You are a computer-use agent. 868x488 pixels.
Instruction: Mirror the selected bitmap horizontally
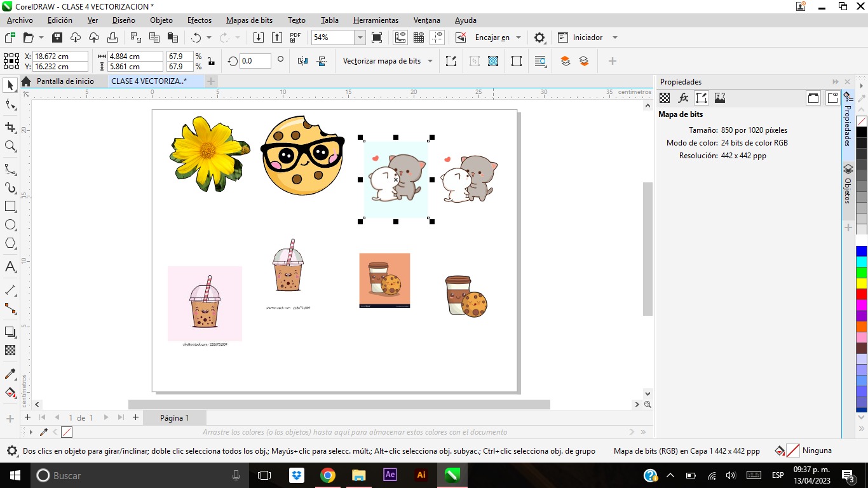[302, 61]
